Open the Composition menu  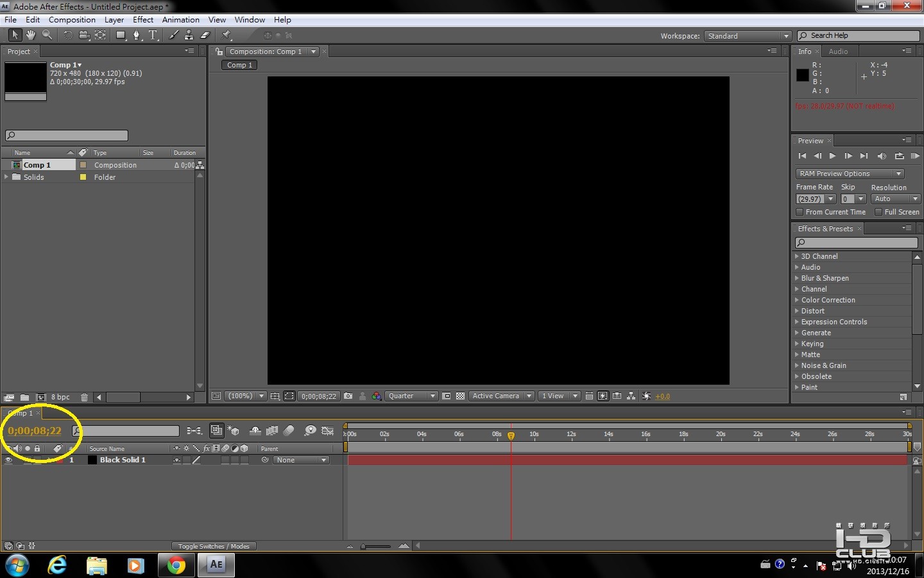pyautogui.click(x=72, y=20)
